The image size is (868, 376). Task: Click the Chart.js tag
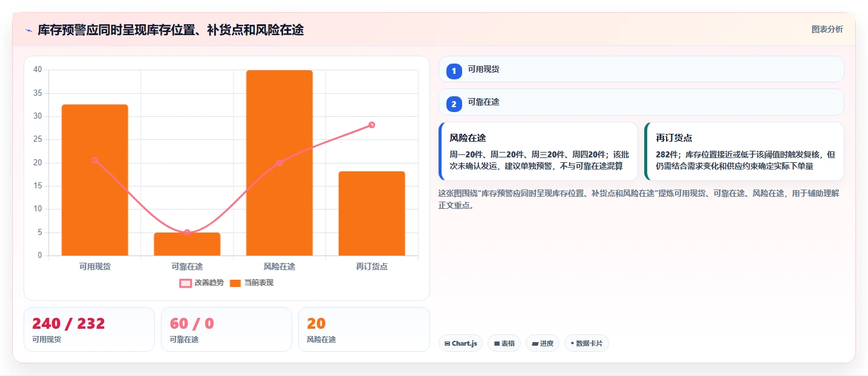coord(460,343)
